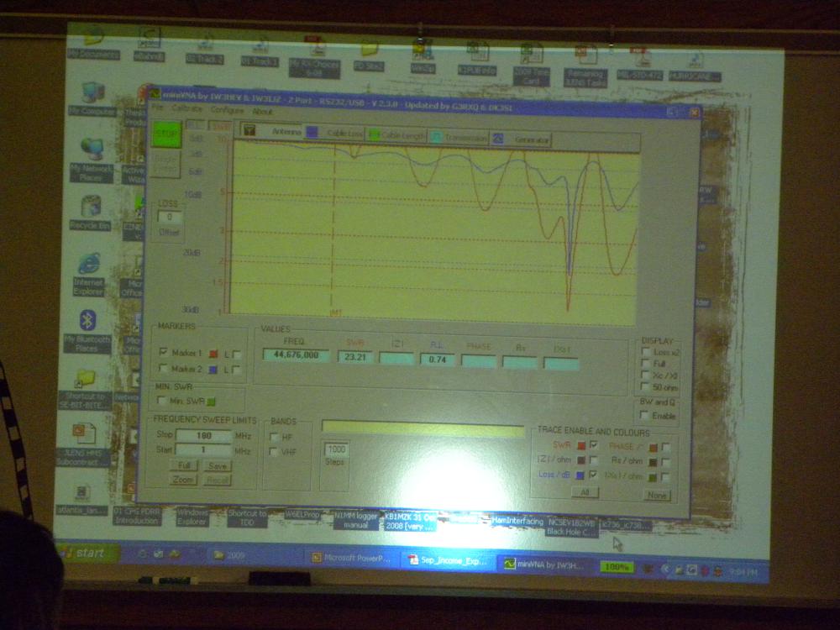Switch to Generator tab

point(522,139)
